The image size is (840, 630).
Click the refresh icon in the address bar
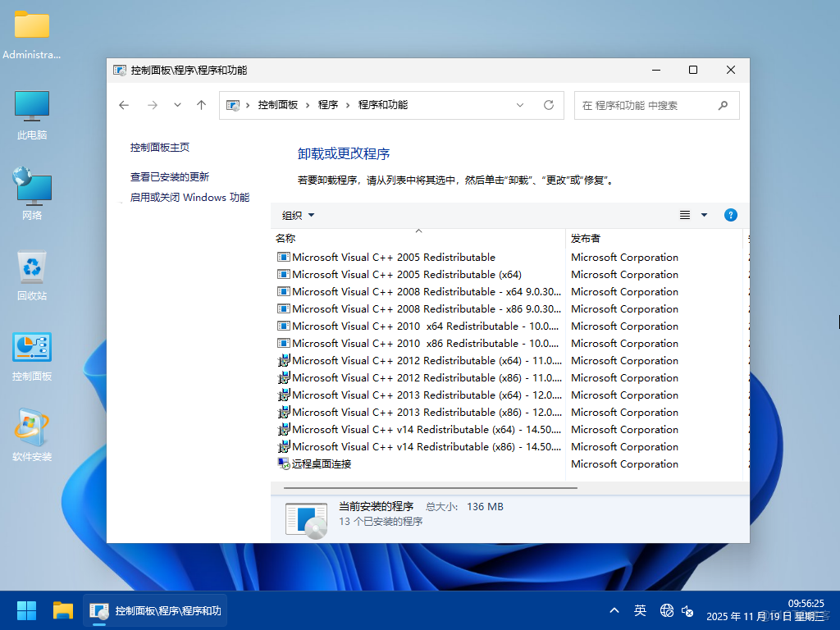(x=548, y=105)
